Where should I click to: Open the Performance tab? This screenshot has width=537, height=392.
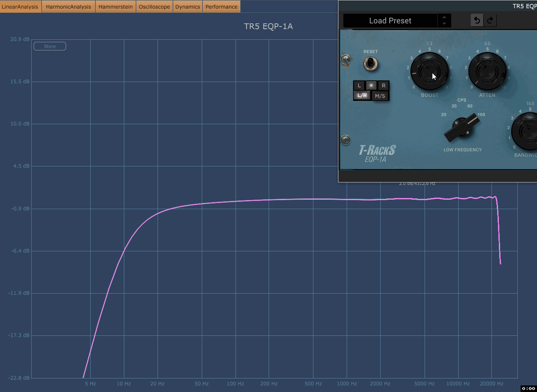[222, 7]
